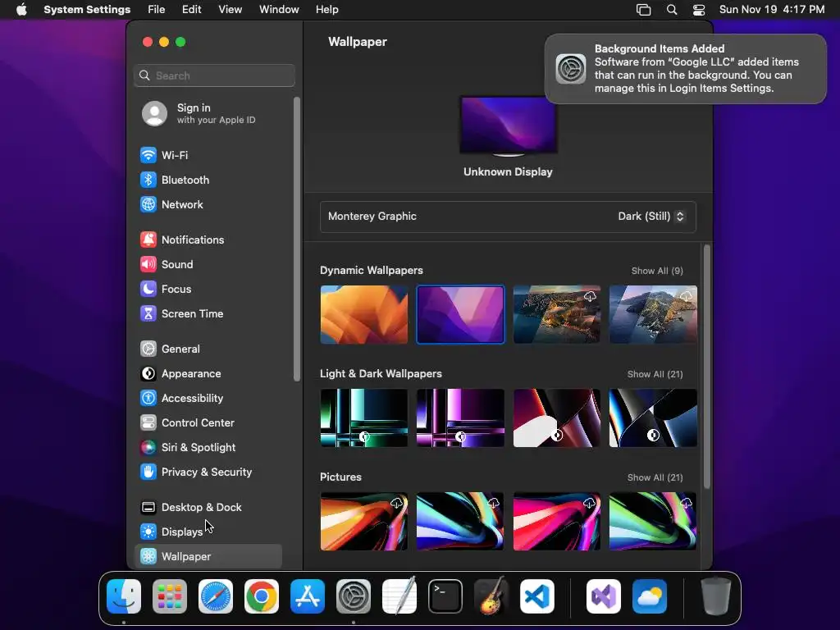Image resolution: width=840 pixels, height=630 pixels.
Task: Launch Google Chrome from the Dock
Action: click(262, 596)
